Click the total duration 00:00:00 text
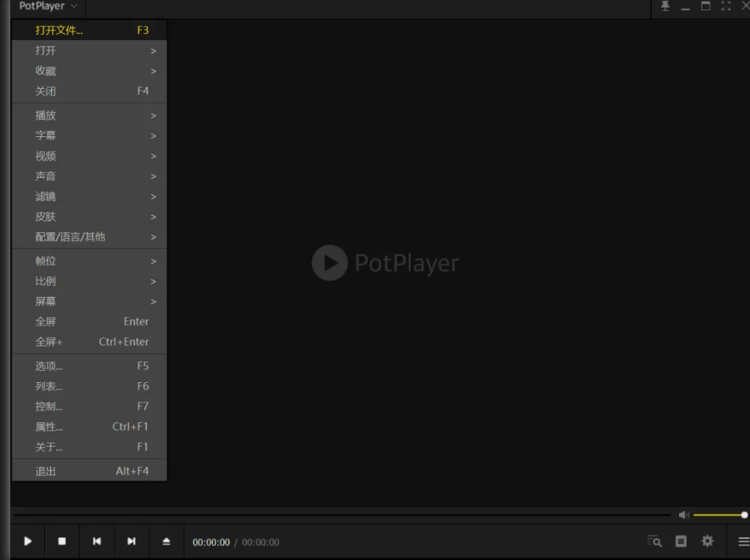The width and height of the screenshot is (750, 560). click(261, 543)
